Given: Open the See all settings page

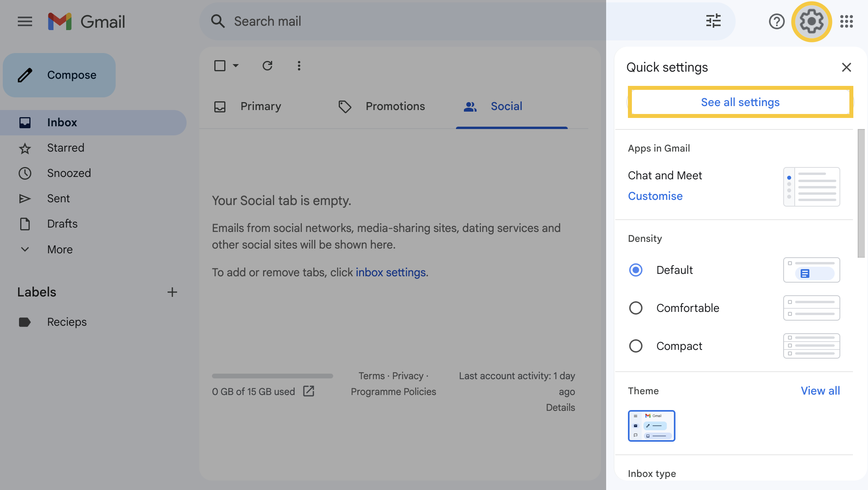Looking at the screenshot, I should pyautogui.click(x=740, y=102).
